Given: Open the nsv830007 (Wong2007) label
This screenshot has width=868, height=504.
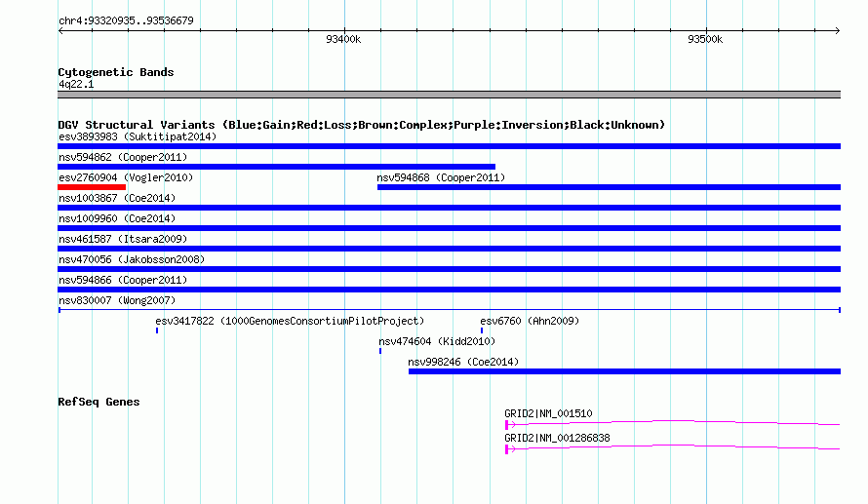Looking at the screenshot, I should pyautogui.click(x=117, y=300).
